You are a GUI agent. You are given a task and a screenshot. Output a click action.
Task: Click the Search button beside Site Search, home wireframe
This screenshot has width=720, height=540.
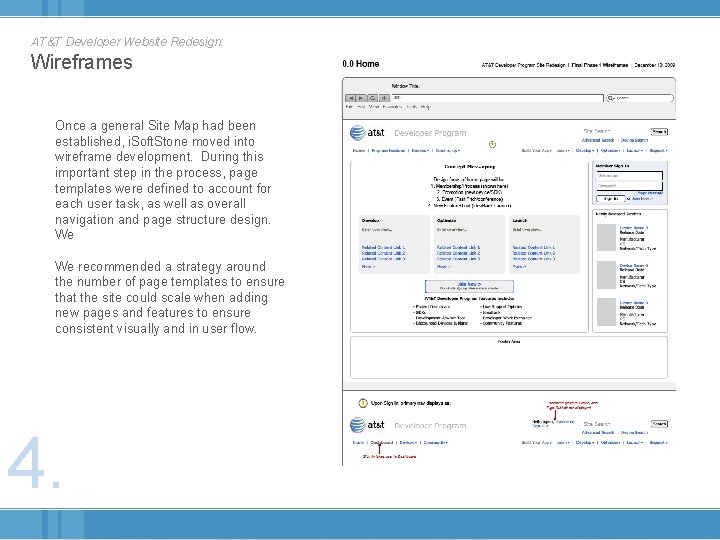(x=659, y=132)
